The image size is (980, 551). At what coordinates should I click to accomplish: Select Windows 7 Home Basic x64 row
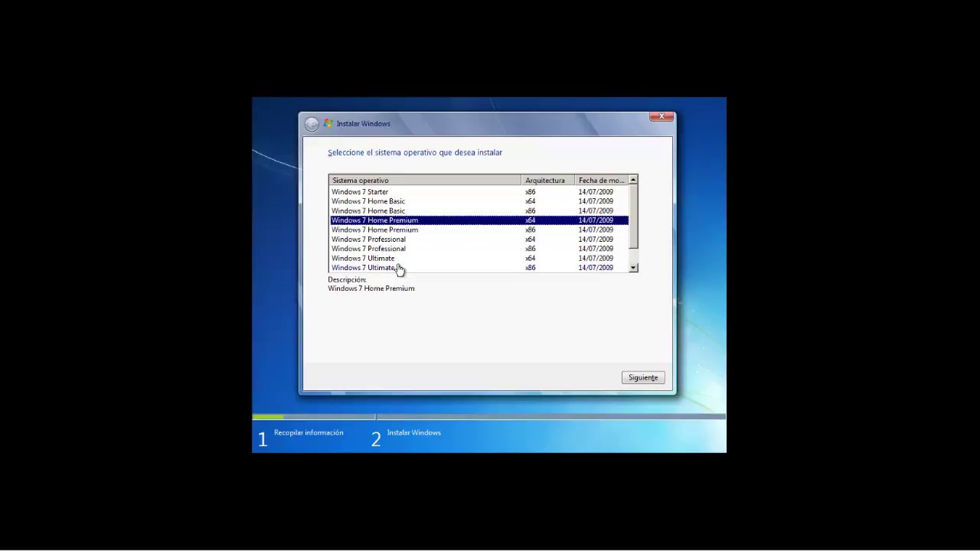479,201
